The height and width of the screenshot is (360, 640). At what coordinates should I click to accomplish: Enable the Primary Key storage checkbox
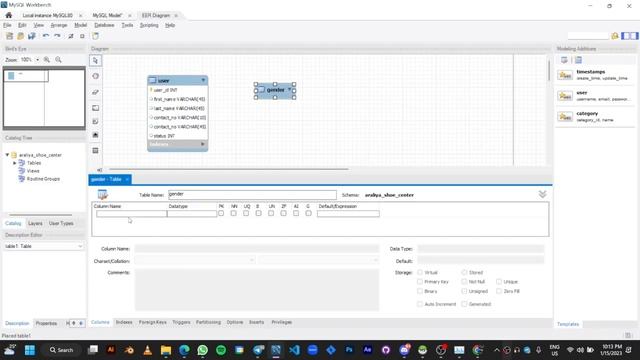(x=420, y=282)
